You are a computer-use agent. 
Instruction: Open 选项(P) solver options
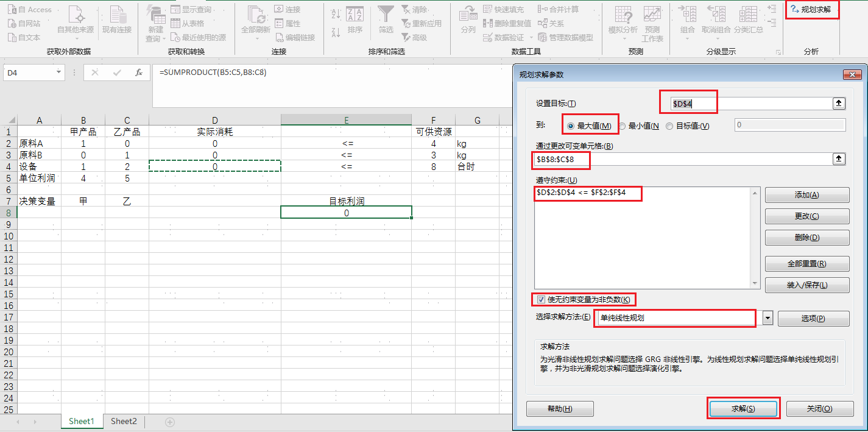click(813, 319)
